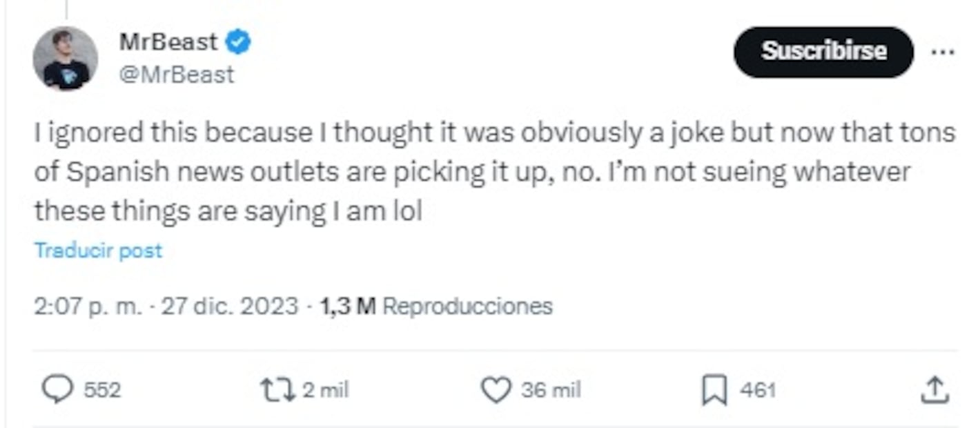The image size is (980, 428).
Task: Like the post with the heart icon
Action: click(x=496, y=390)
